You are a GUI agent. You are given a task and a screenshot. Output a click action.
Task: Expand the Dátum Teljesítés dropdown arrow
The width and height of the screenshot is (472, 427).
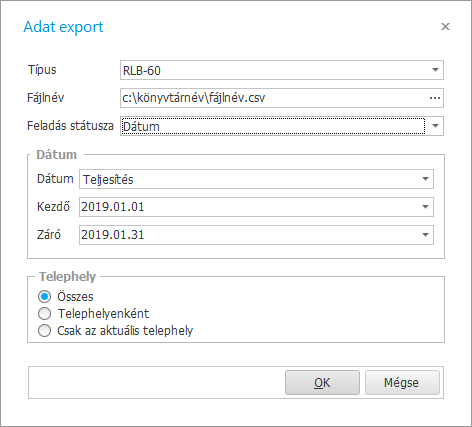[425, 179]
